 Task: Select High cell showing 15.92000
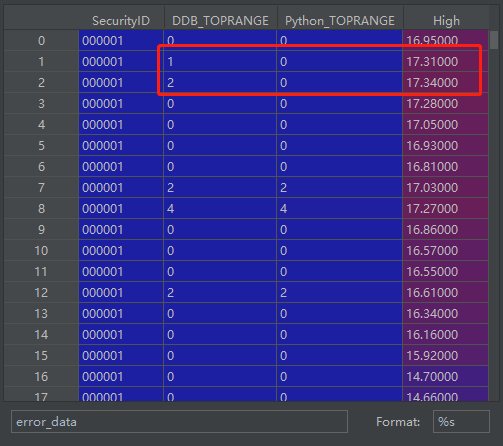click(x=445, y=356)
